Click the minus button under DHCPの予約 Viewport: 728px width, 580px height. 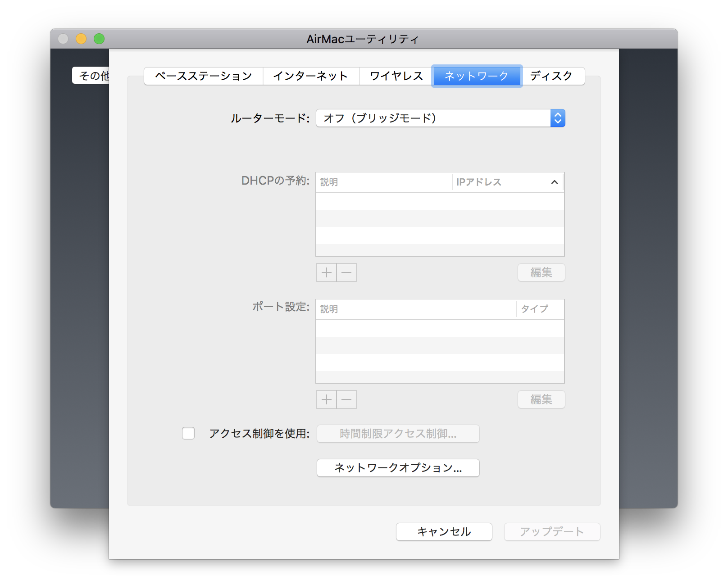[x=346, y=272]
